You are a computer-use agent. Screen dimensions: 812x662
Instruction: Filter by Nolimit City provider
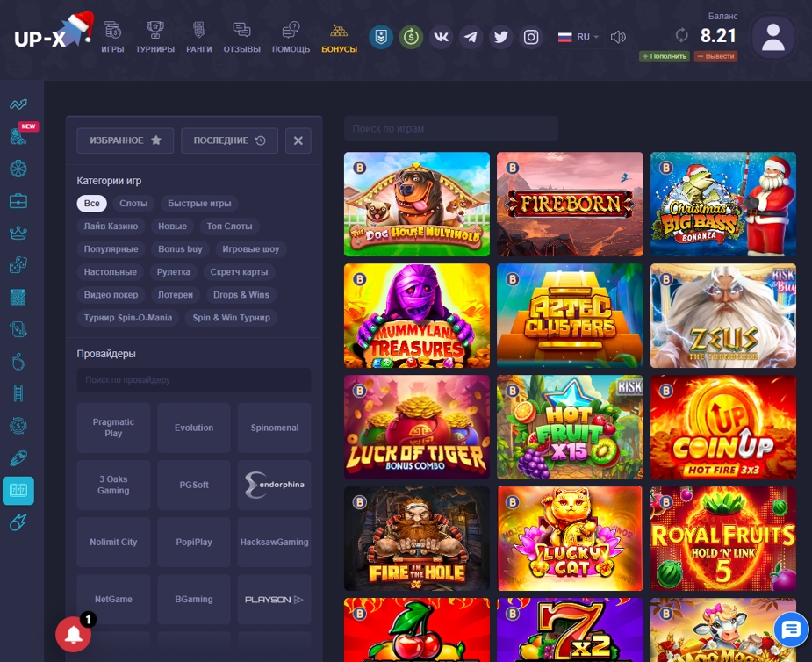pos(113,542)
